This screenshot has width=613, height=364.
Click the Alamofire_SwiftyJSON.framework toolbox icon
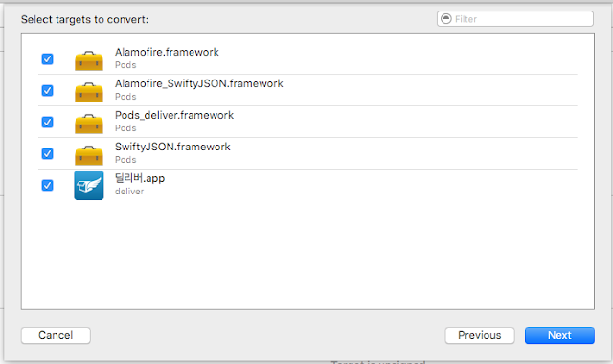[89, 92]
